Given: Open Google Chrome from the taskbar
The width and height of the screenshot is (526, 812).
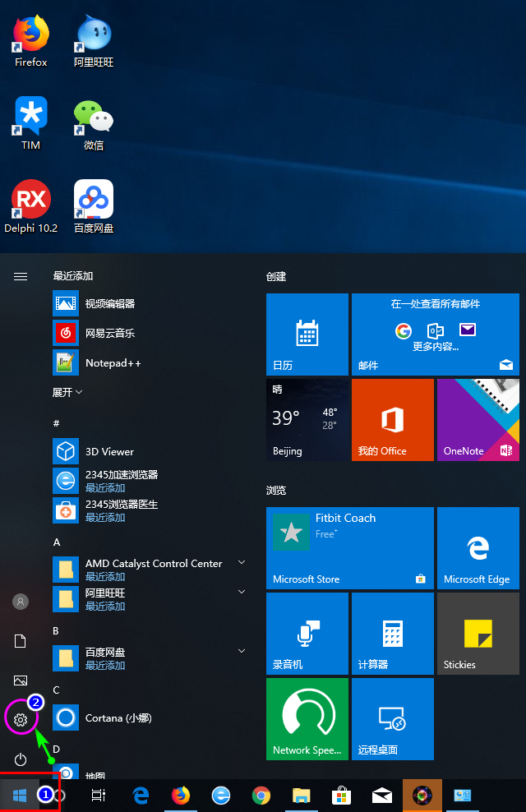Looking at the screenshot, I should [x=261, y=795].
